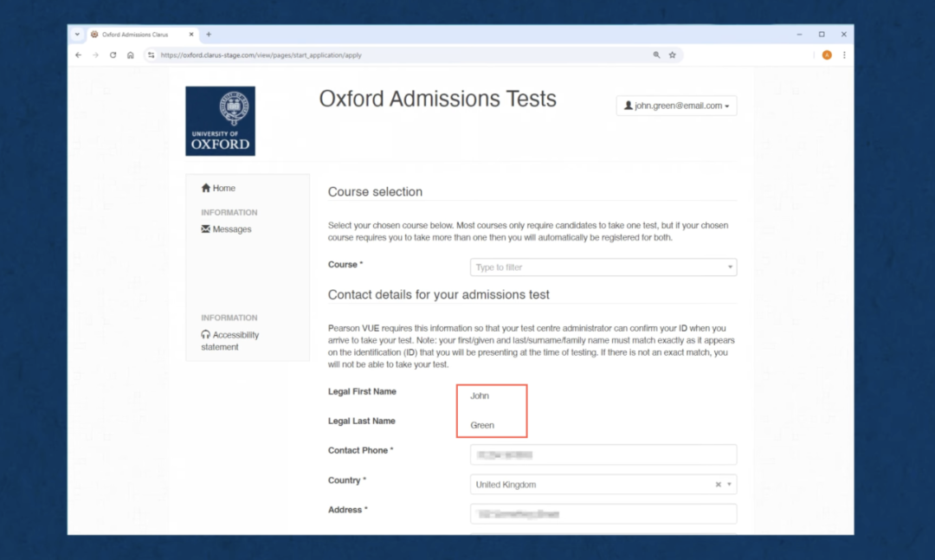Go to Home in the sidebar

[x=218, y=188]
